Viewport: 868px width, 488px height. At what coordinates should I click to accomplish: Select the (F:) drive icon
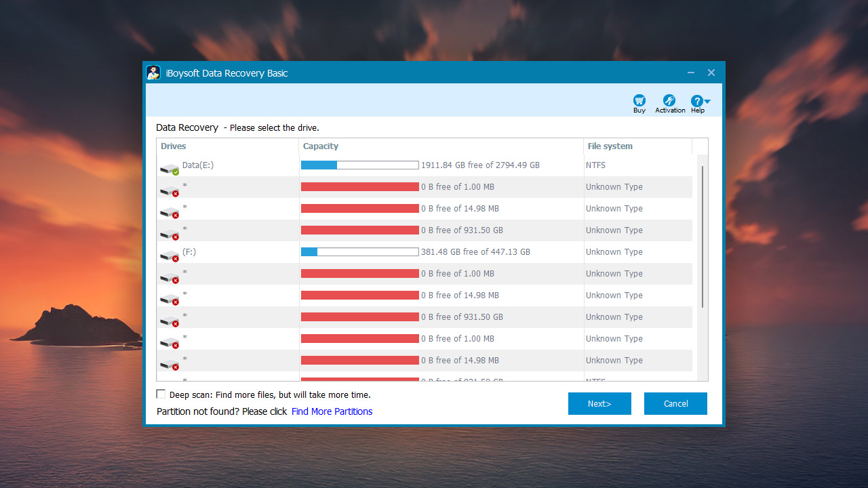click(x=170, y=255)
